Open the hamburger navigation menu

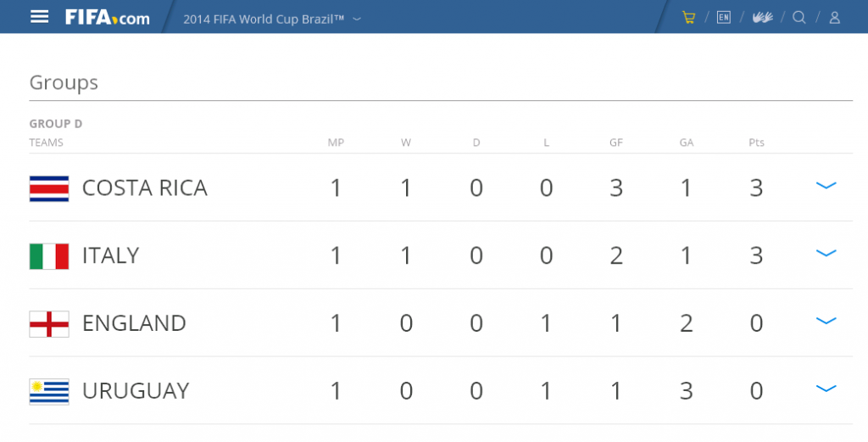point(39,17)
